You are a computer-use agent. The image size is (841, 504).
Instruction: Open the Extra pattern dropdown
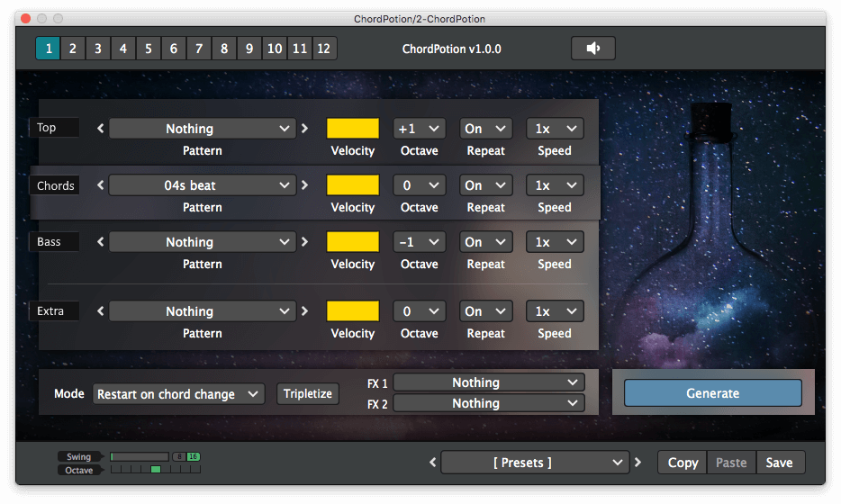(x=203, y=311)
